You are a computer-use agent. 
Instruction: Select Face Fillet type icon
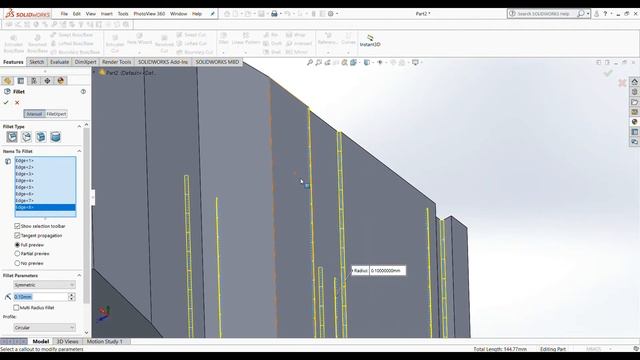point(41,137)
